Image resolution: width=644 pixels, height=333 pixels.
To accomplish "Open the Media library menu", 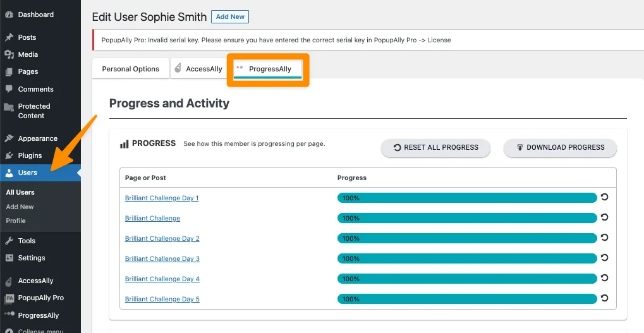I will 28,54.
